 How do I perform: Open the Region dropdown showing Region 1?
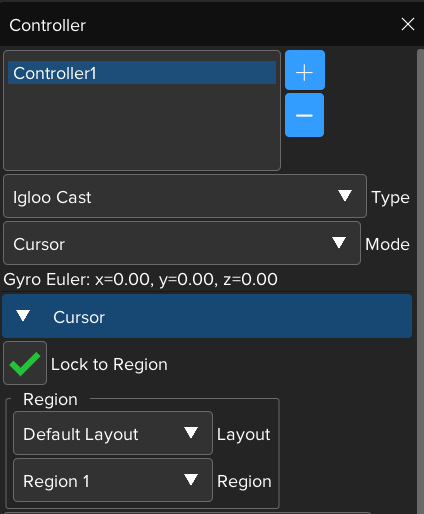(113, 480)
